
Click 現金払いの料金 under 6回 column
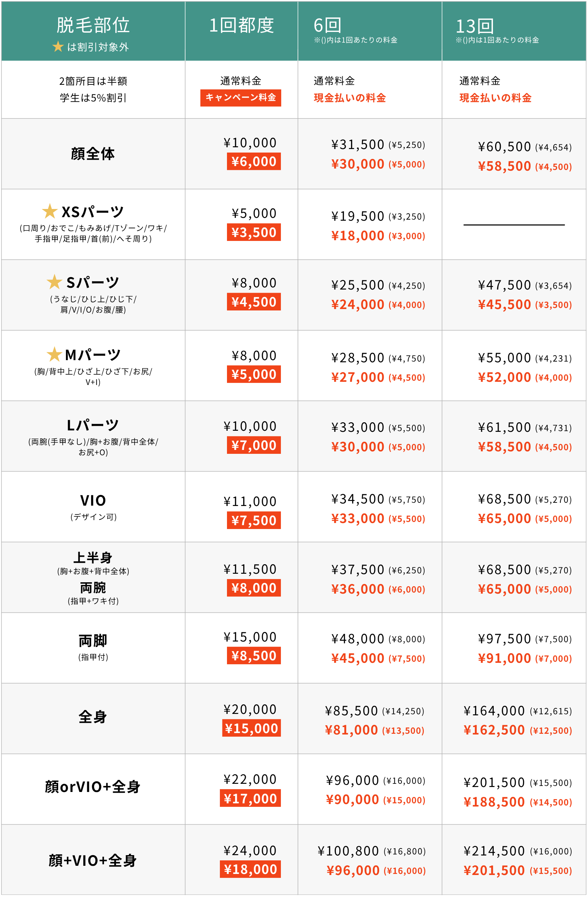tap(350, 98)
